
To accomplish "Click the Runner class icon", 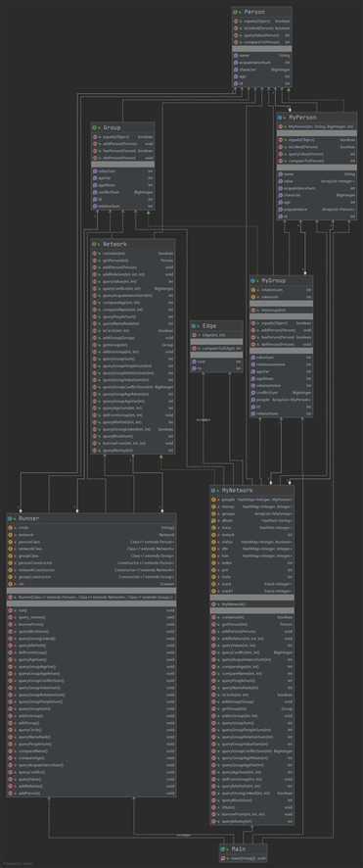I will pyautogui.click(x=11, y=518).
